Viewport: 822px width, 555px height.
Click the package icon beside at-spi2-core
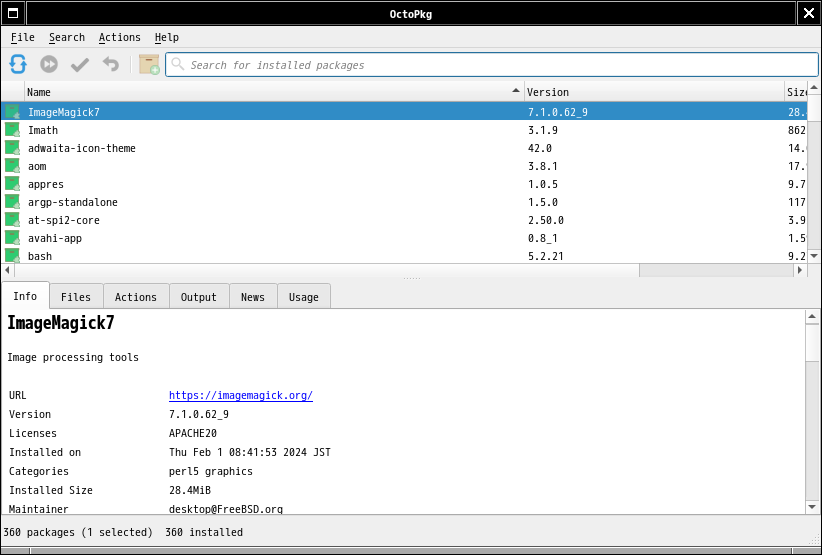tap(13, 220)
